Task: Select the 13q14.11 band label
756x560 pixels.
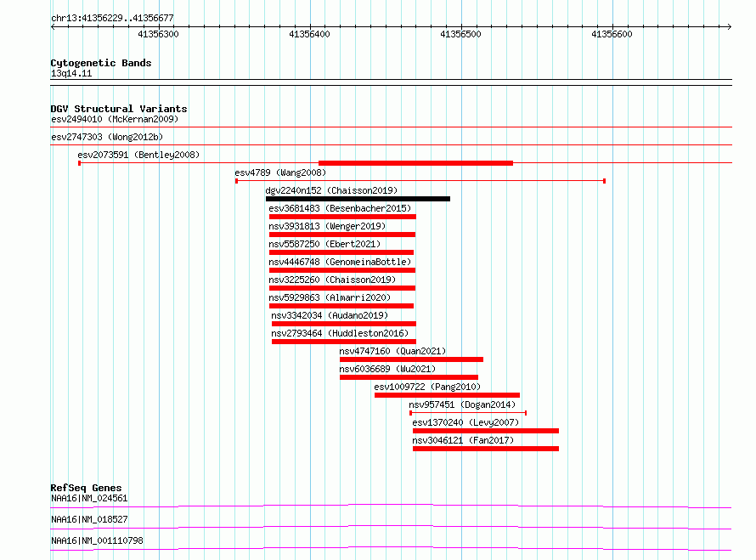Action: tap(71, 73)
